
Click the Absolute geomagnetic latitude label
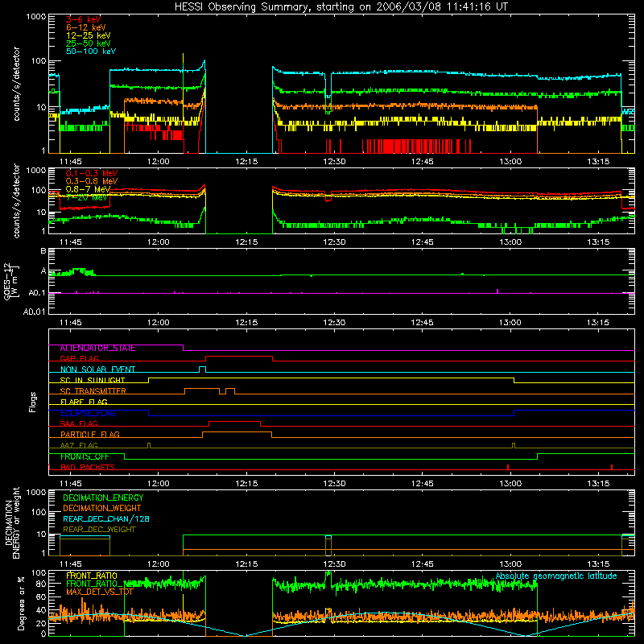coord(556,576)
